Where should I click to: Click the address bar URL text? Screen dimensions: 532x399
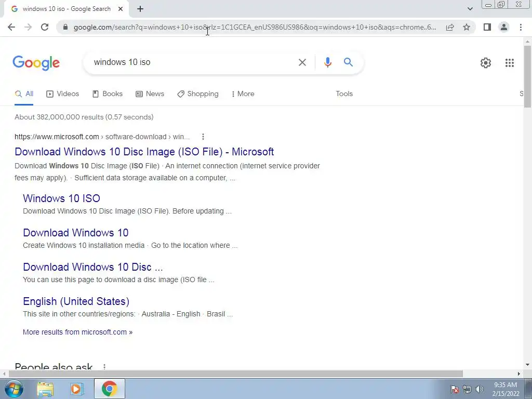point(255,27)
